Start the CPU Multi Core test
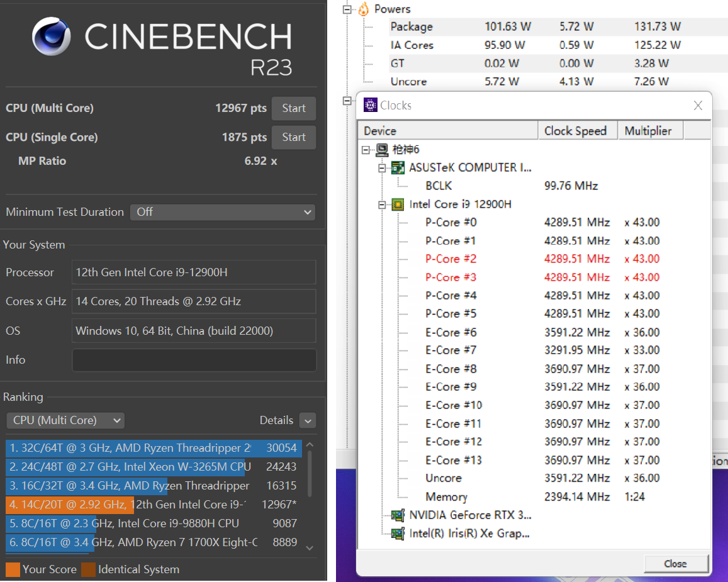Image resolution: width=728 pixels, height=582 pixels. (294, 108)
